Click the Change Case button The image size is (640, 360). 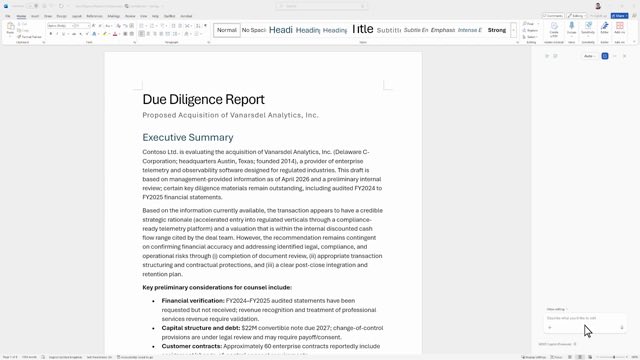pyautogui.click(x=109, y=26)
